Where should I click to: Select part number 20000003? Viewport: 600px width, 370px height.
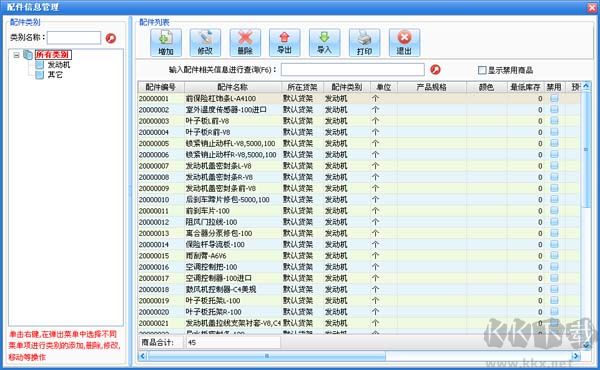tap(154, 121)
